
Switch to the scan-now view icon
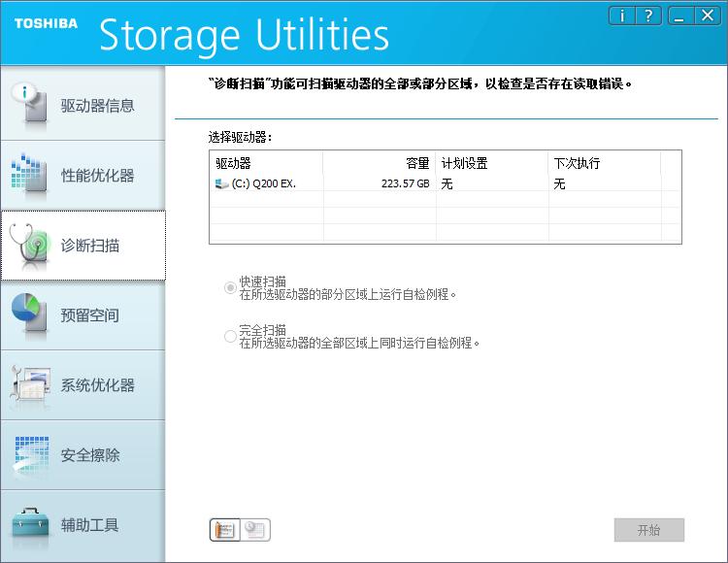click(x=225, y=530)
